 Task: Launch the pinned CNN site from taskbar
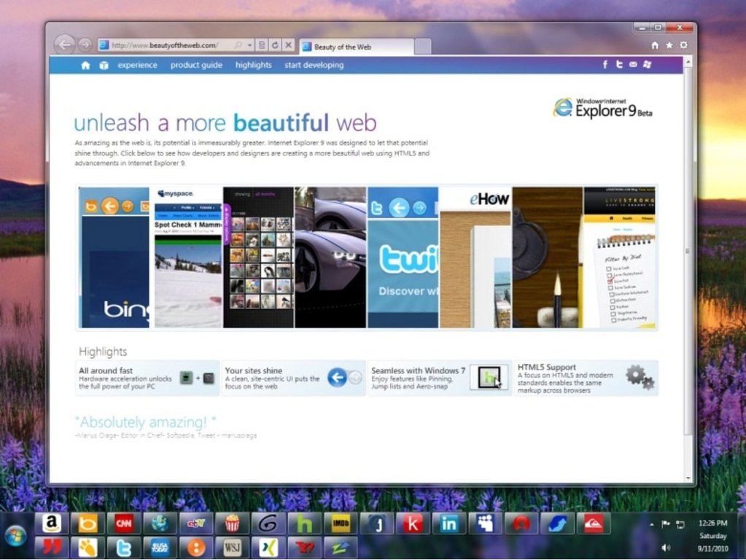tap(123, 523)
